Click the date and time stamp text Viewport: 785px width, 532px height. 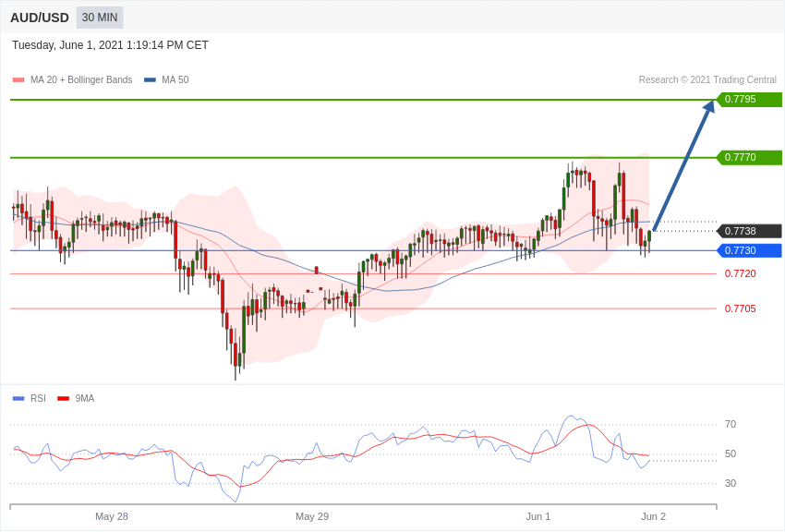[110, 45]
